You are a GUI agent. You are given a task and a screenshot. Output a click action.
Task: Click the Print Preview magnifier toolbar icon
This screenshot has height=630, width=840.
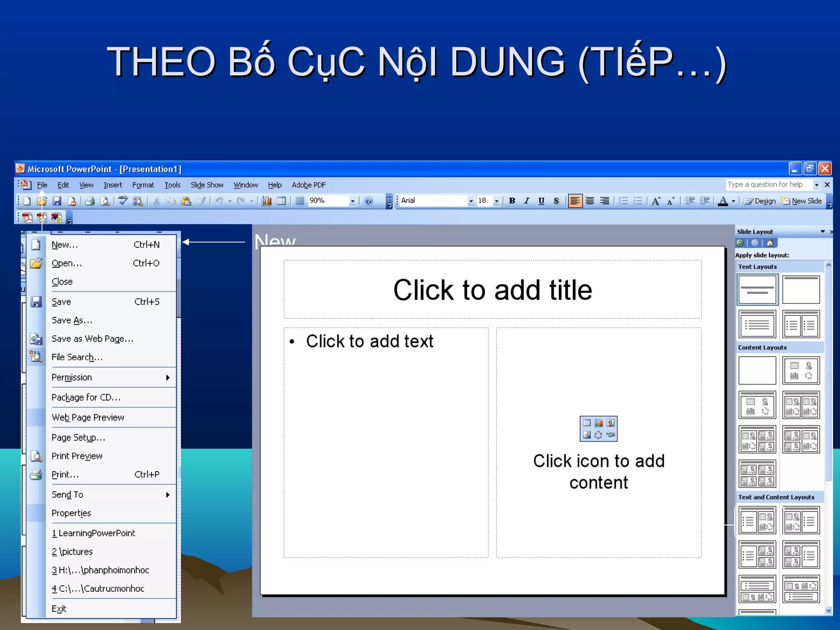(105, 201)
